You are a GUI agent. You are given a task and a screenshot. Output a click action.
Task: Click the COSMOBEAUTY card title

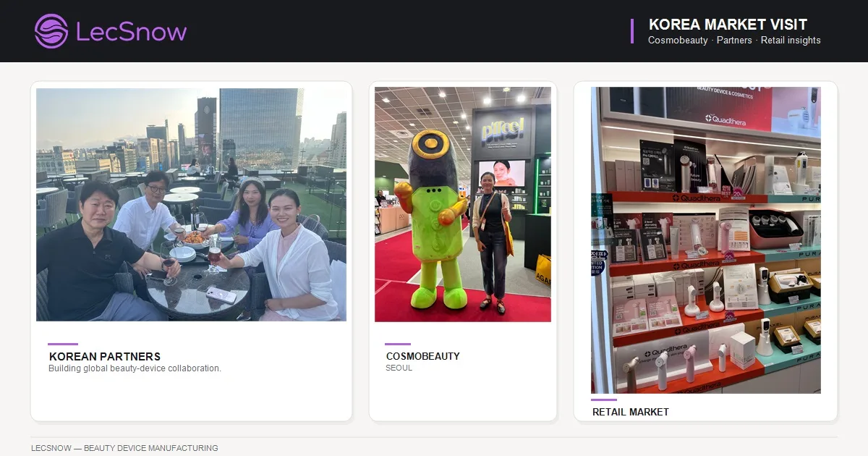tap(423, 356)
